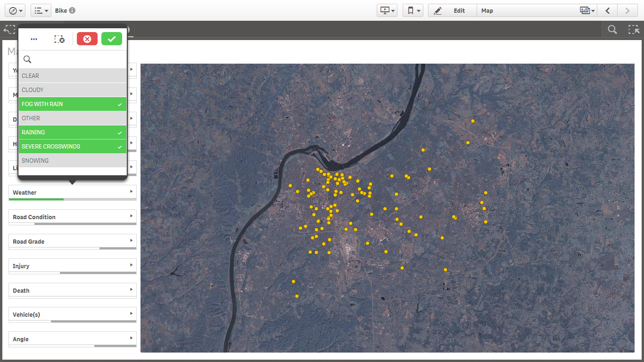Cancel selection with the red X button
Screen dimensions: 644x362
[87, 39]
